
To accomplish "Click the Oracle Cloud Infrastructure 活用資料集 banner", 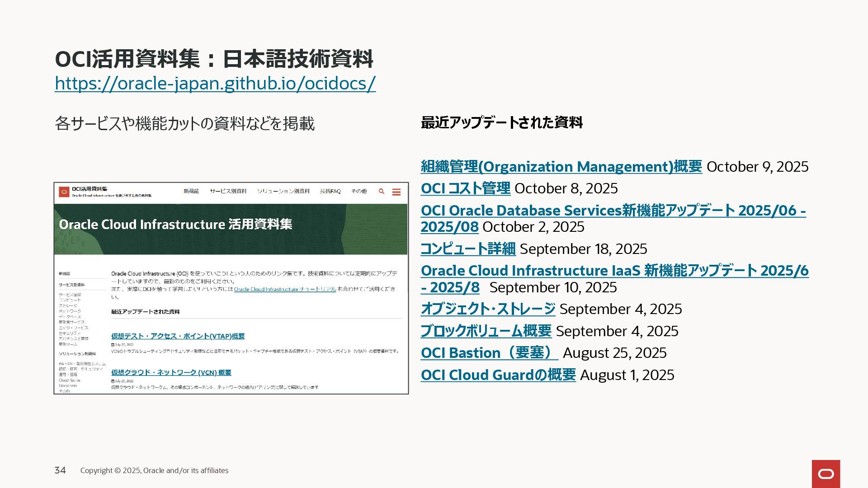I will [x=175, y=225].
